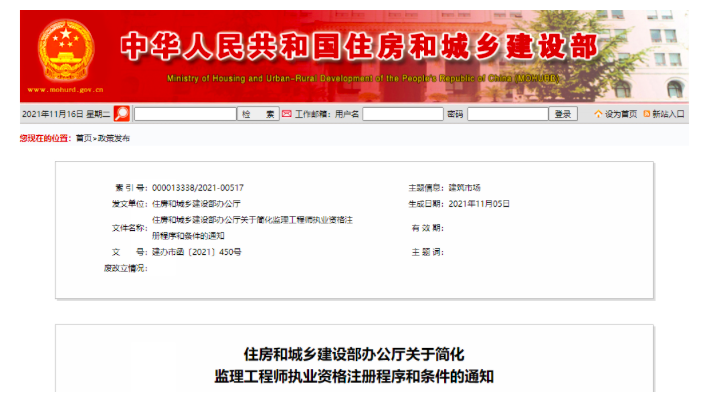Viewport: 705px width, 412px height.
Task: Click the red magnifier search icon
Action: 121,114
